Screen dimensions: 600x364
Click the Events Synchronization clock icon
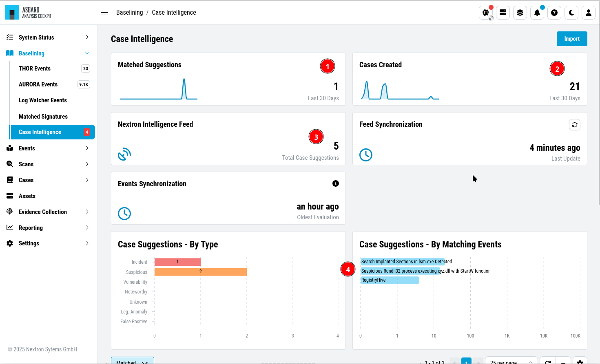124,213
